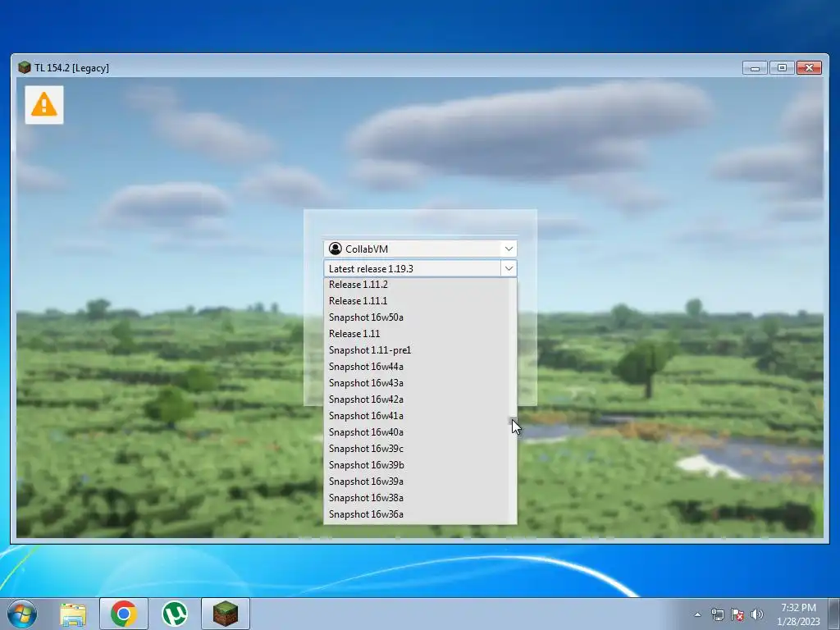Pick Snapshot 16w39c version
This screenshot has height=630, width=840.
point(416,449)
